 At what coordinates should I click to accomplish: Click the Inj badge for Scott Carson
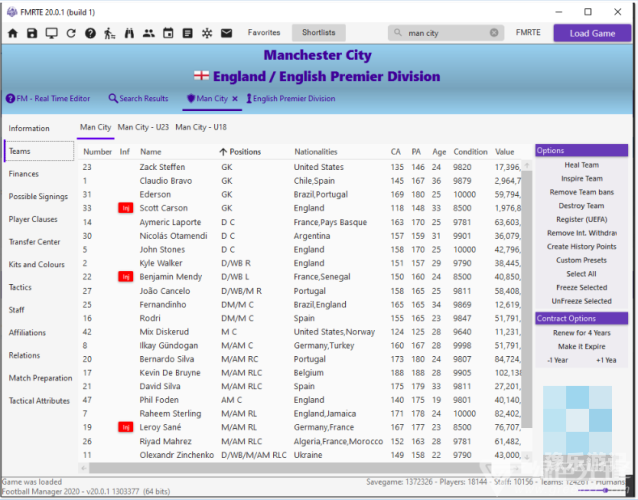point(126,208)
